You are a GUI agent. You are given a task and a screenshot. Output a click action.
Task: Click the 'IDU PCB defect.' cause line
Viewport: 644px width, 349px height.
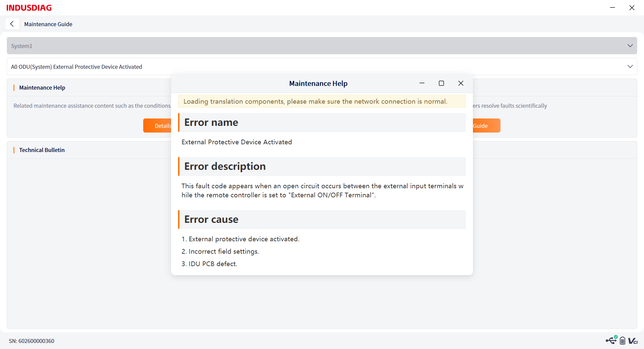click(x=209, y=264)
